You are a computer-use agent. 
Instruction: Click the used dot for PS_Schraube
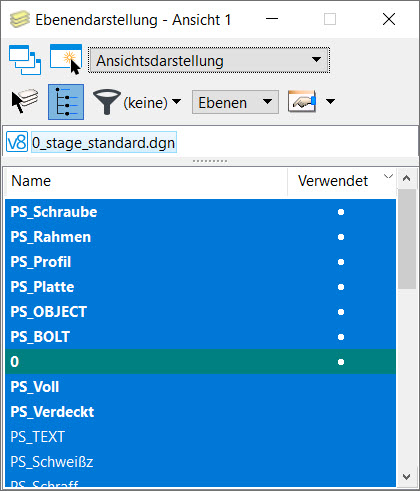(x=341, y=212)
